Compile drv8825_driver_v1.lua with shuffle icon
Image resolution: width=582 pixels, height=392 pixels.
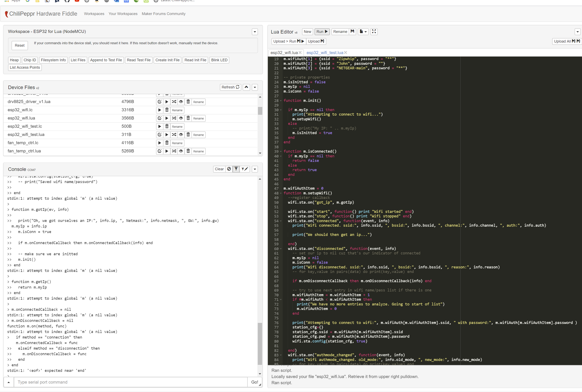pos(174,102)
